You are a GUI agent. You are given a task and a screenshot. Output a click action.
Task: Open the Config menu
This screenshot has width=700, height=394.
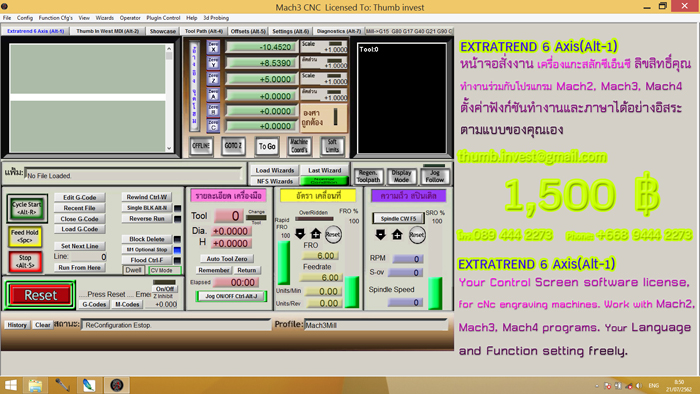[25, 18]
